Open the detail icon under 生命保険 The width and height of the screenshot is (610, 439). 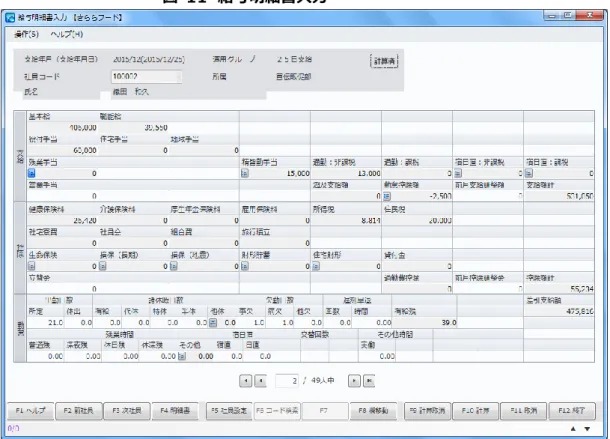[32, 266]
